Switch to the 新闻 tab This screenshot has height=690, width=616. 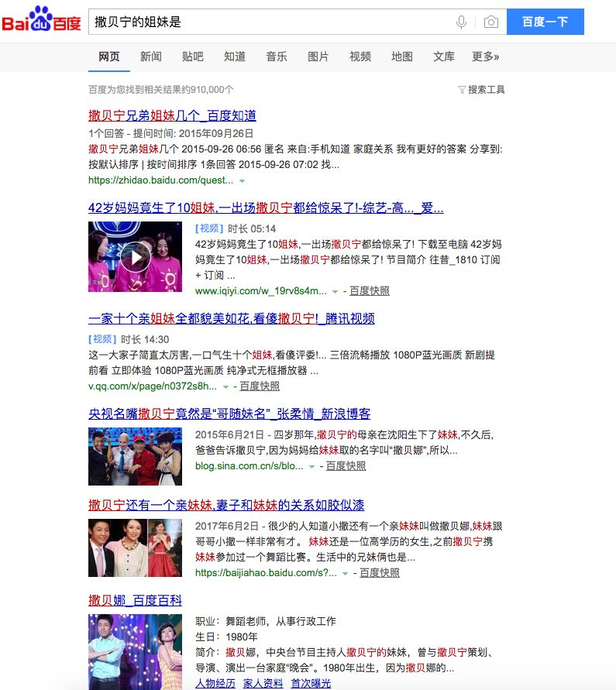click(151, 57)
